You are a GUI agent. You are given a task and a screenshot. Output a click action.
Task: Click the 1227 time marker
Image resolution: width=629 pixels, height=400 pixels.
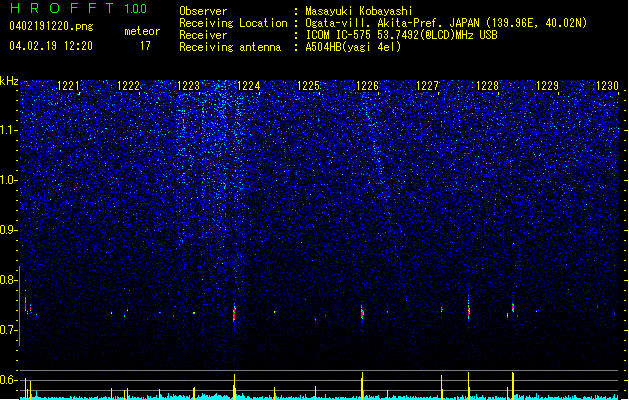coord(428,86)
